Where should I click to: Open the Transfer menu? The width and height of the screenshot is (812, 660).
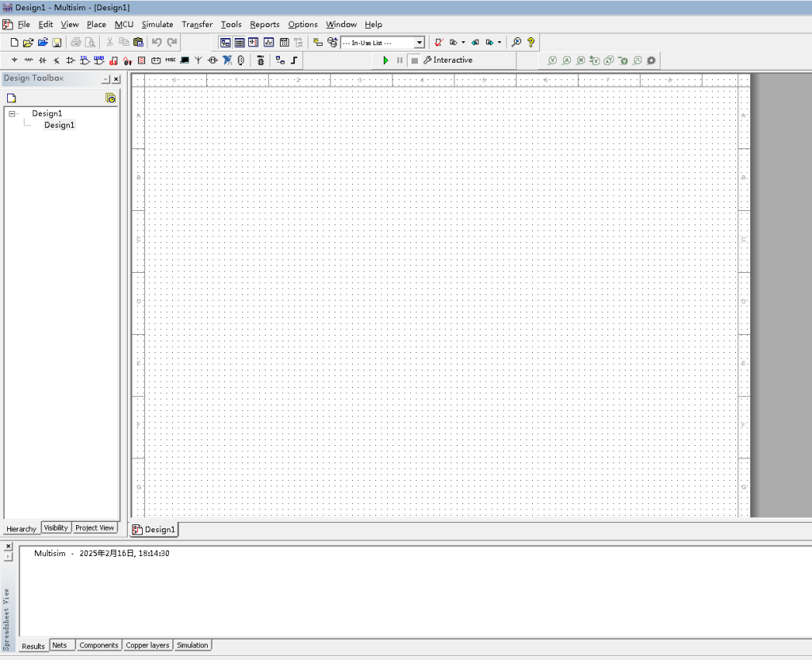coord(197,25)
